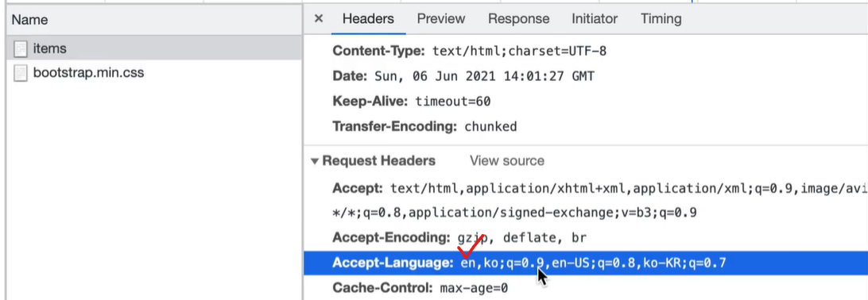
Task: Click the bootstrap.min.css file icon
Action: [21, 73]
